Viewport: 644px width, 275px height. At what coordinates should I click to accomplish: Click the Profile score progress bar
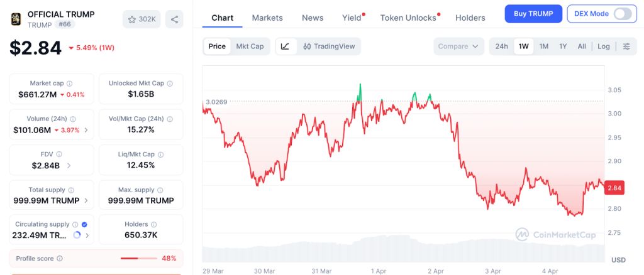point(138,258)
